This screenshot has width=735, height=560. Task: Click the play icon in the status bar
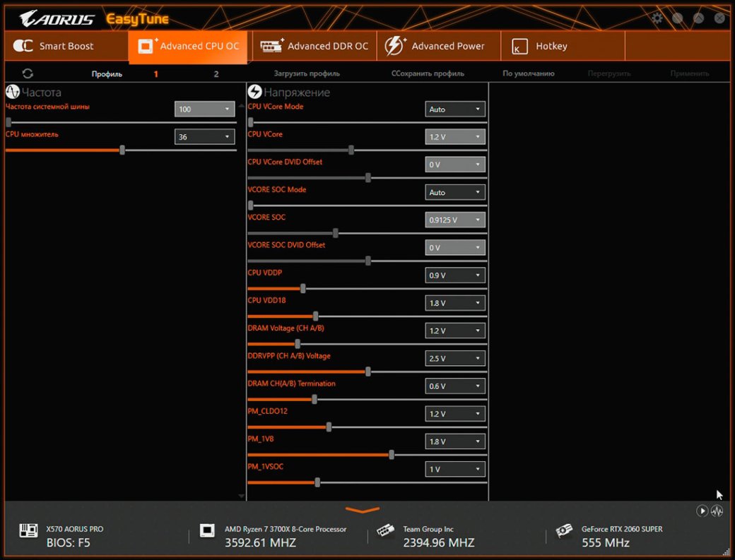tap(702, 511)
